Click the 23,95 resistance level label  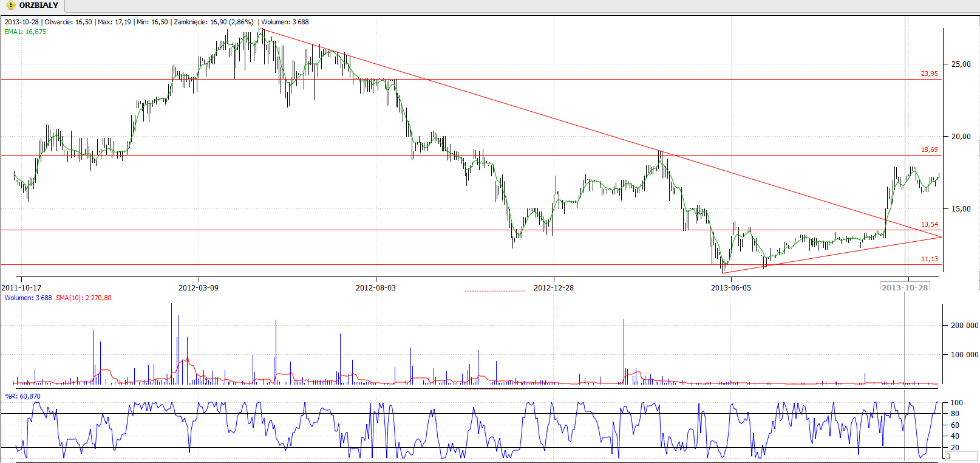click(x=929, y=74)
